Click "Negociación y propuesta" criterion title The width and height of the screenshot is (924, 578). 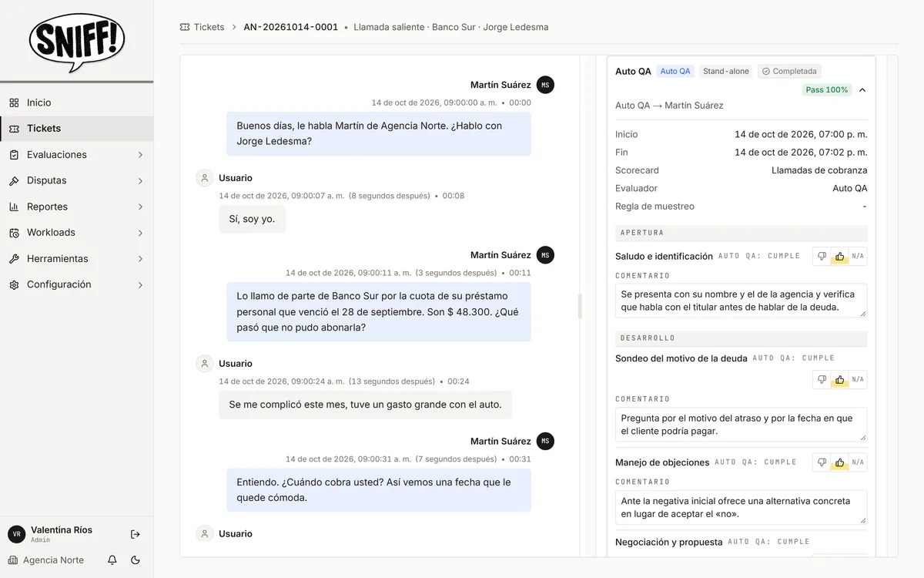click(668, 543)
